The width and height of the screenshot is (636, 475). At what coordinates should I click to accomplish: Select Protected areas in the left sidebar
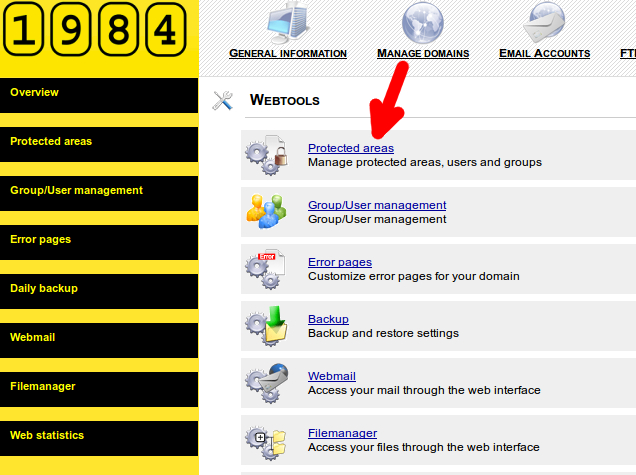(99, 142)
